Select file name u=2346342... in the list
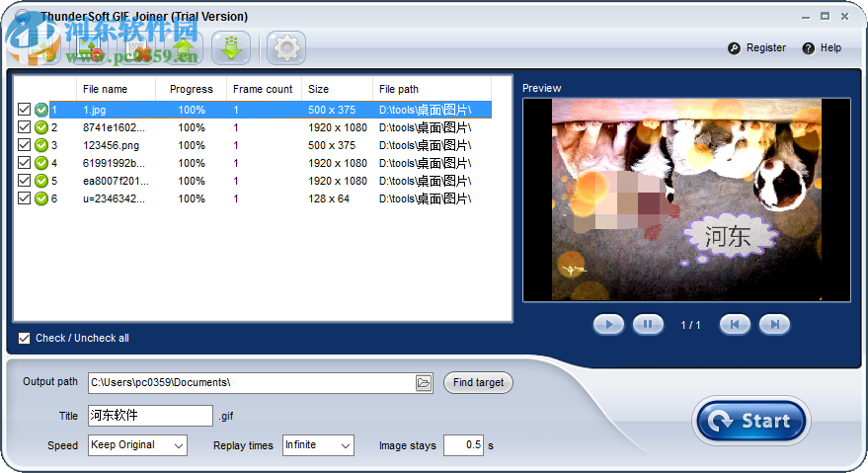The height and width of the screenshot is (473, 868). tap(114, 198)
